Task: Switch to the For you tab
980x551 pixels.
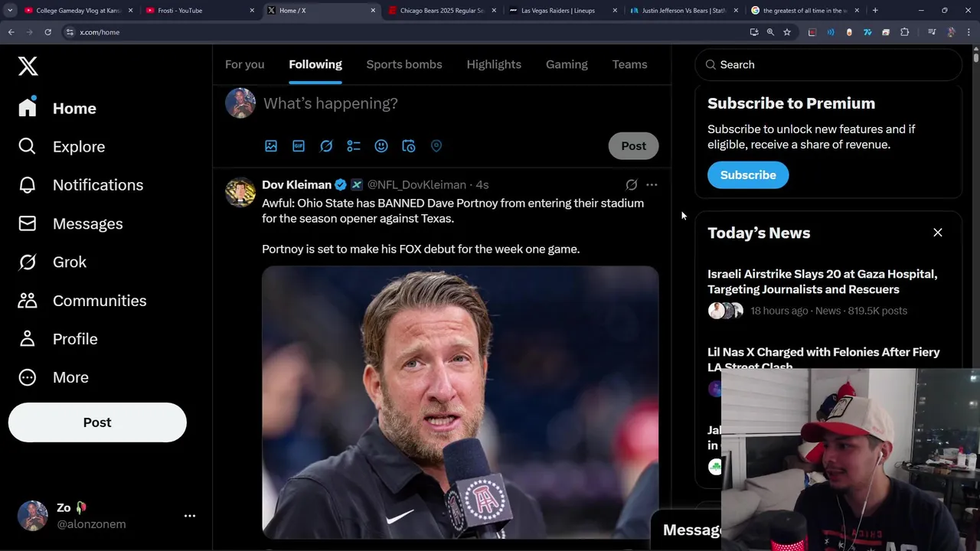Action: click(x=244, y=64)
